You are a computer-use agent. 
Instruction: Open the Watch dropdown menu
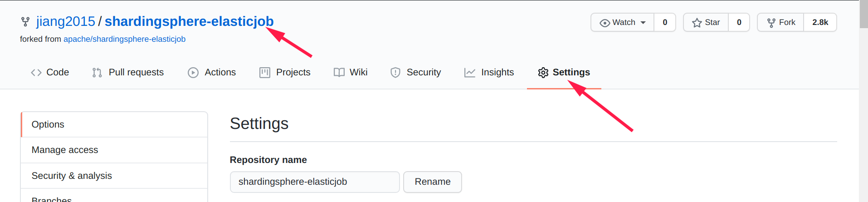tap(622, 22)
